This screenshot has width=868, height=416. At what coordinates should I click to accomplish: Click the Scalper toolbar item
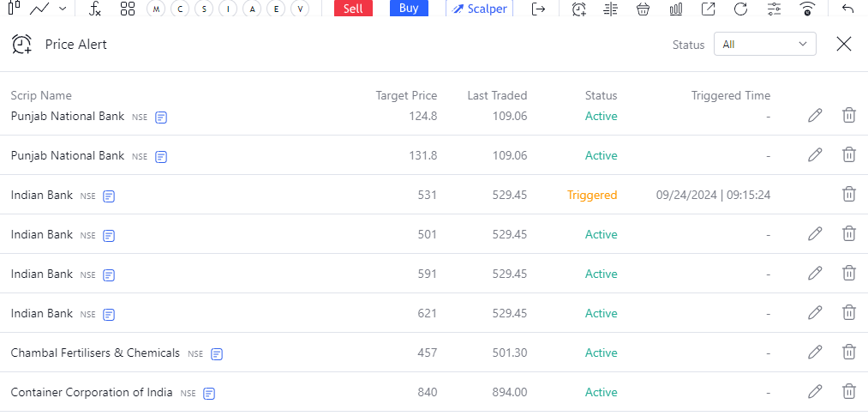[x=479, y=9]
